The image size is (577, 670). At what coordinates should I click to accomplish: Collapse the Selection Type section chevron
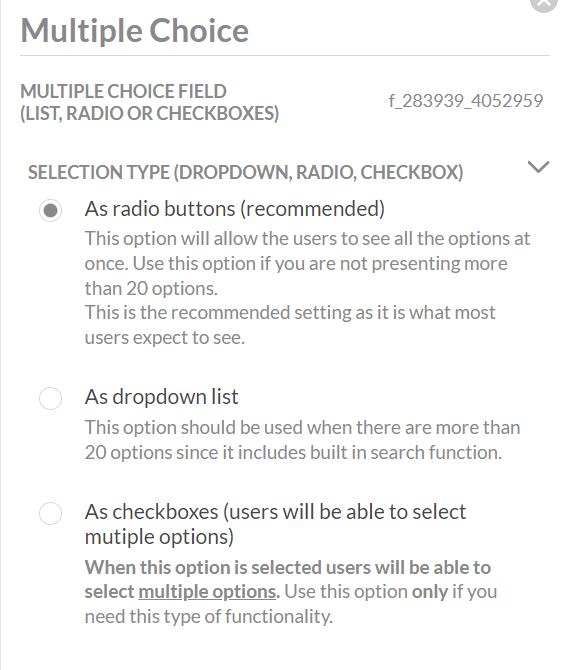point(538,167)
